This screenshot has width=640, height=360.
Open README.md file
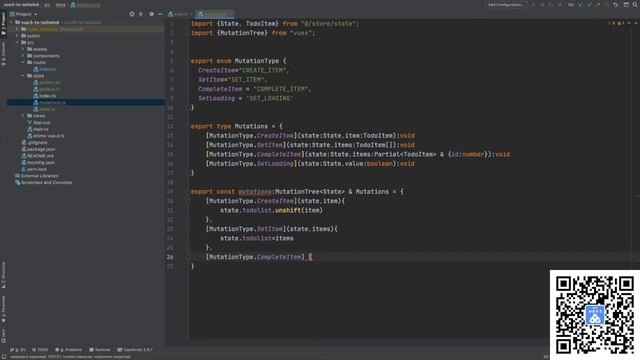pos(37,156)
